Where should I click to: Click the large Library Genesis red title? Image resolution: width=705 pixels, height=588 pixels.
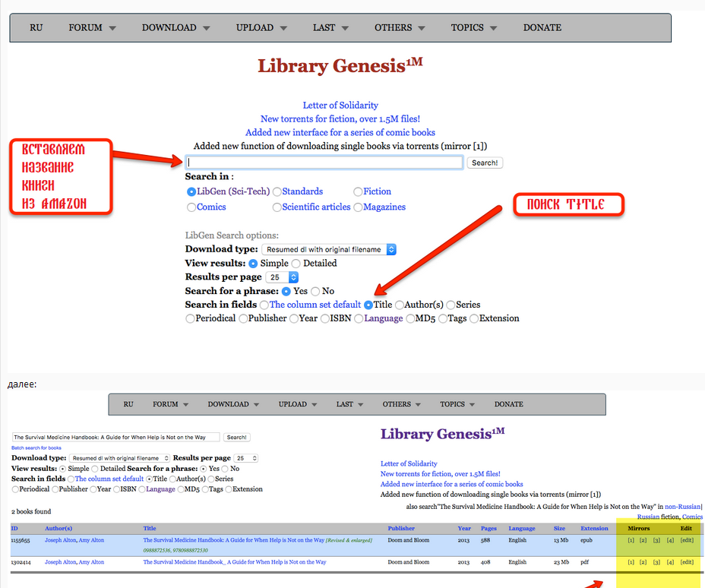[340, 65]
